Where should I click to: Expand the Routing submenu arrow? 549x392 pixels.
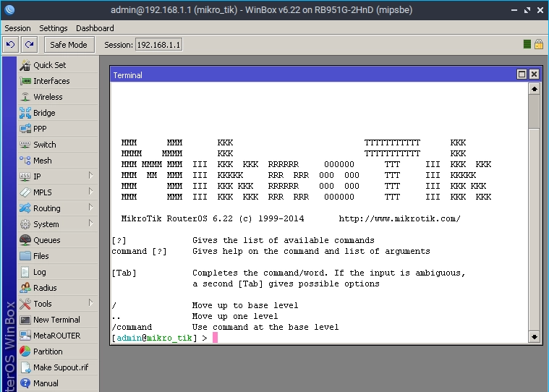(90, 208)
